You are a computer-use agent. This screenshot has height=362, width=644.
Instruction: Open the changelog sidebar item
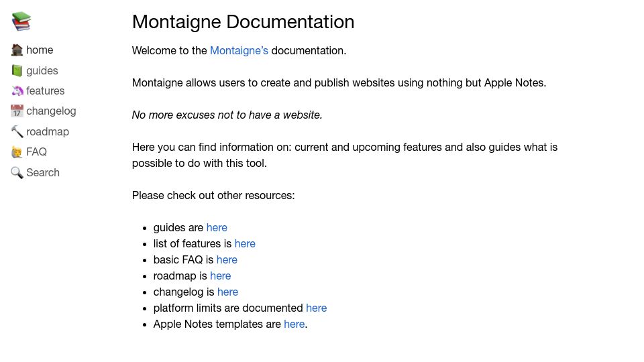(52, 111)
